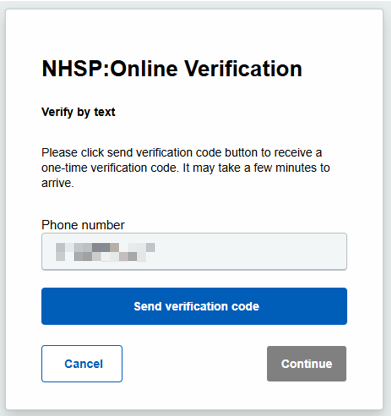Select the Phone number field label
Screen dimensions: 391x416
click(83, 225)
